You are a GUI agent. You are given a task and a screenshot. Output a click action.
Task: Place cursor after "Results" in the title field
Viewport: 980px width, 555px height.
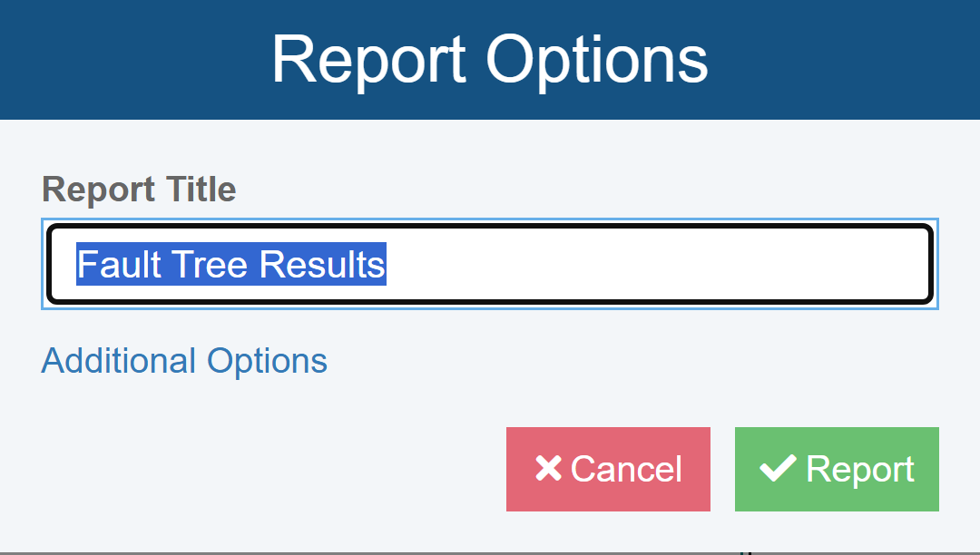pyautogui.click(x=387, y=264)
